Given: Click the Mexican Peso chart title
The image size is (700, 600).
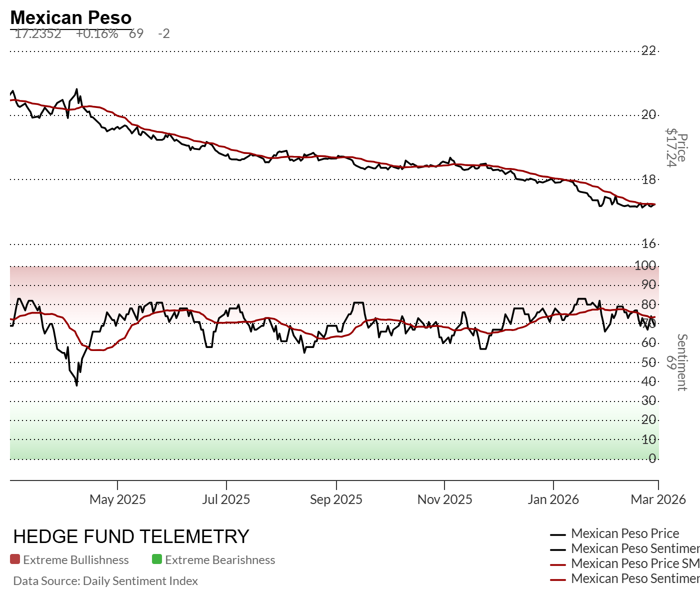Looking at the screenshot, I should (x=71, y=17).
